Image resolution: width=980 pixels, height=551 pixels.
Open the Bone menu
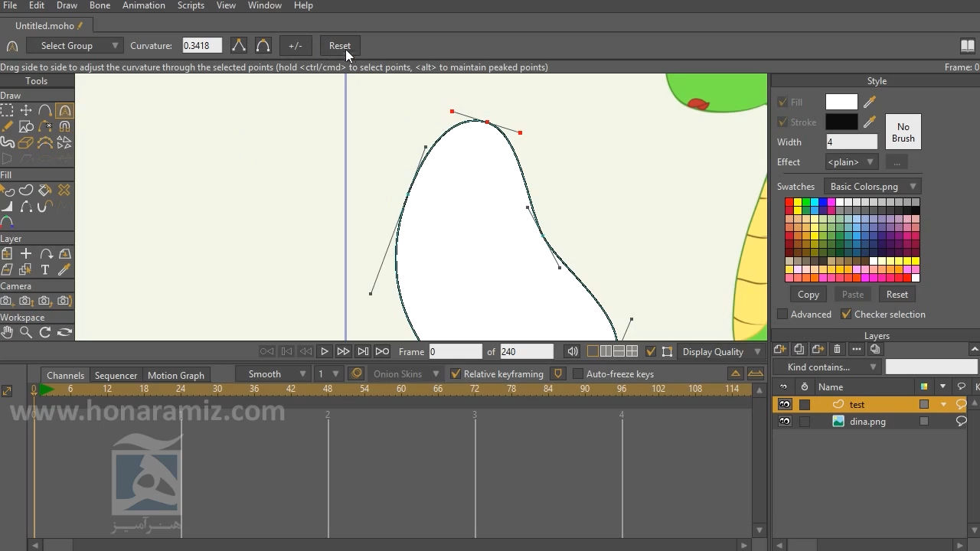pyautogui.click(x=100, y=5)
